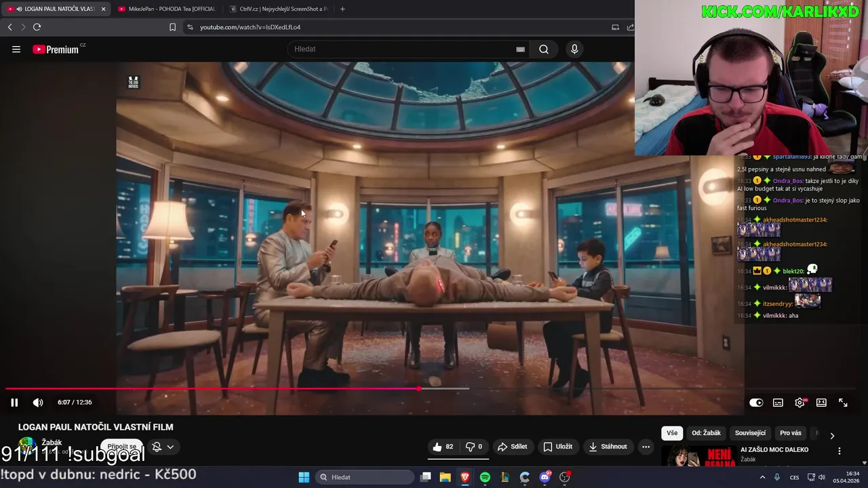The image size is (868, 488).
Task: Click the tray microphone icon
Action: click(777, 477)
